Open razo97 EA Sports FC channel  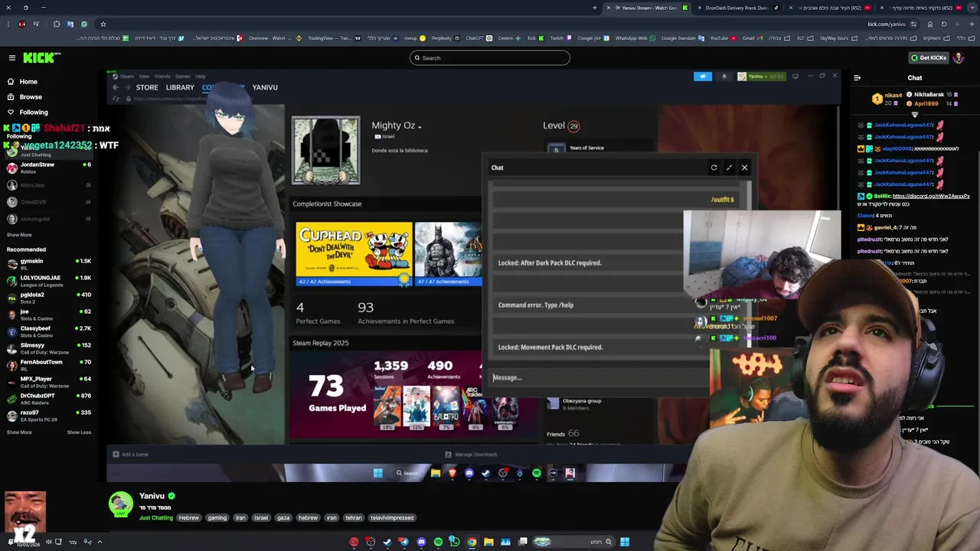[47, 416]
